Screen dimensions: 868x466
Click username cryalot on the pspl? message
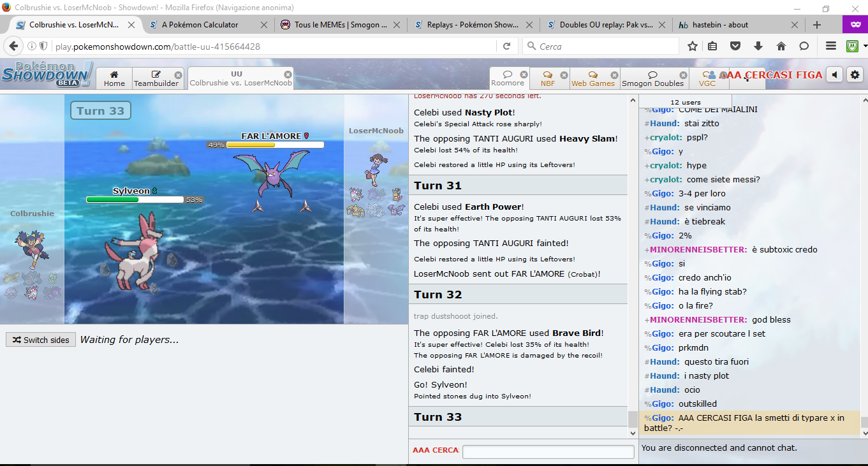coord(666,137)
